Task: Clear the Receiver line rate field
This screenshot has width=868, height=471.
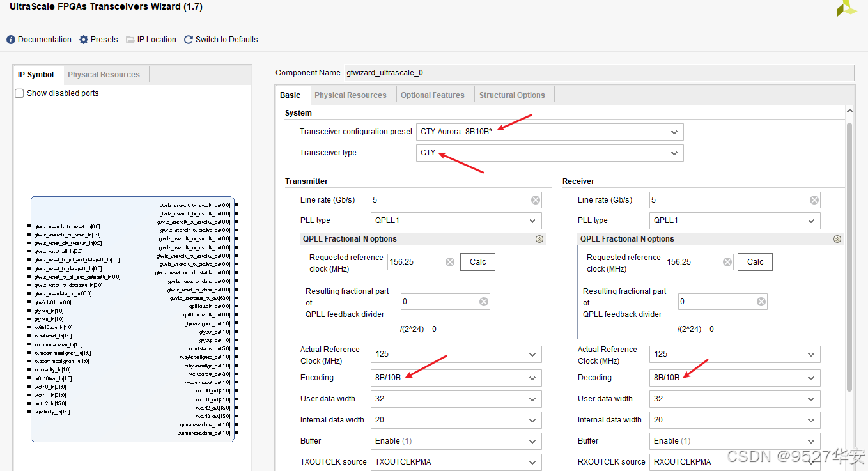Action: point(814,200)
